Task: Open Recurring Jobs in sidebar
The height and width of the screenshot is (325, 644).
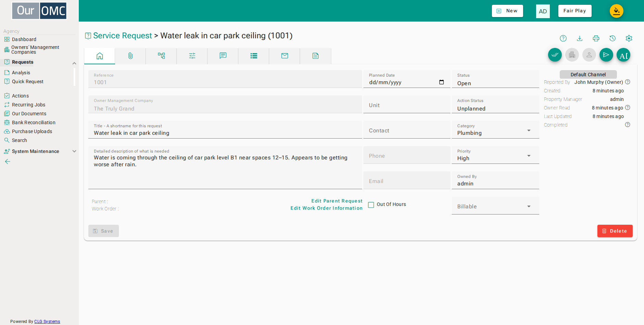Action: point(28,105)
